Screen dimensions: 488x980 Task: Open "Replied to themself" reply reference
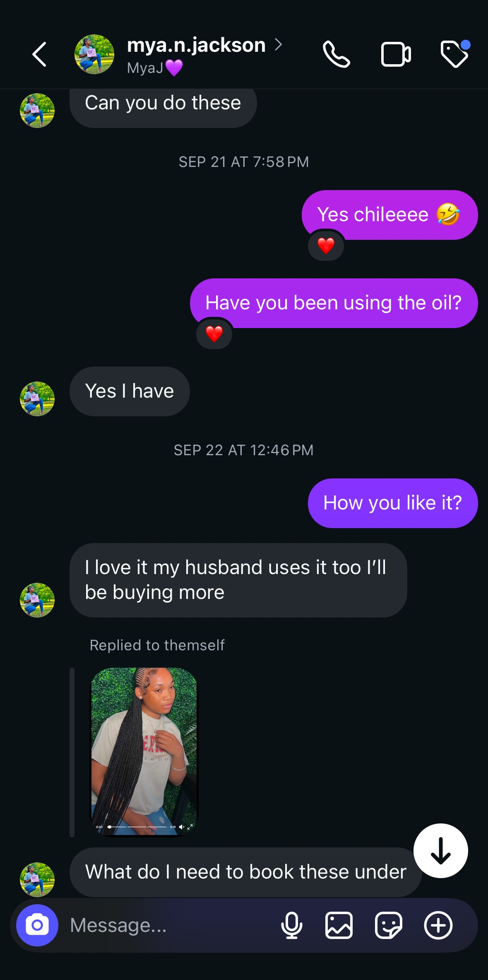point(157,645)
